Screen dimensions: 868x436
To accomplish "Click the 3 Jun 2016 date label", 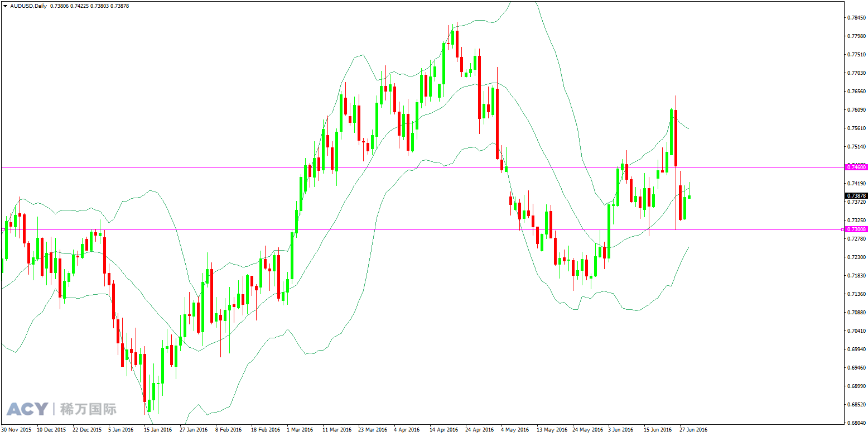I will [621, 430].
